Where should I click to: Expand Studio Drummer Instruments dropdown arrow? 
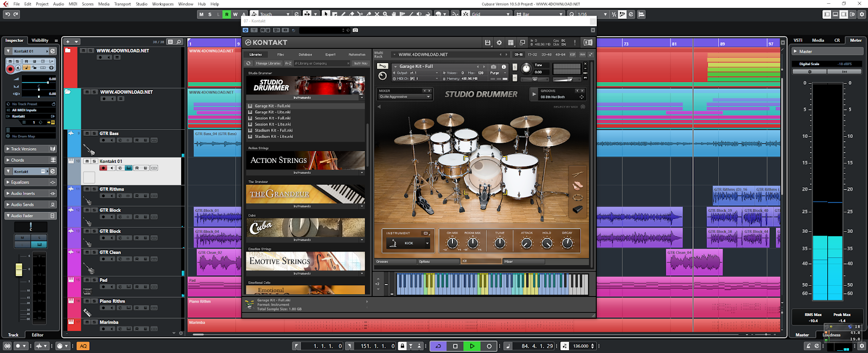(x=362, y=98)
